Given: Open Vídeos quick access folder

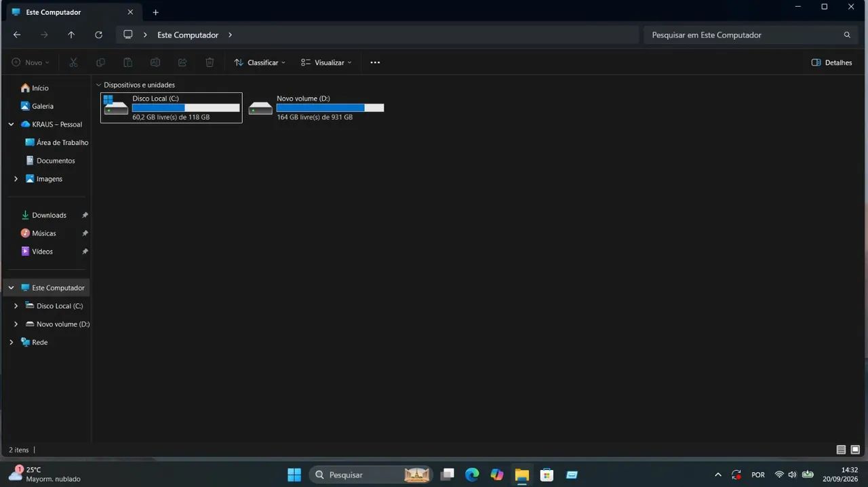Looking at the screenshot, I should pyautogui.click(x=42, y=252).
